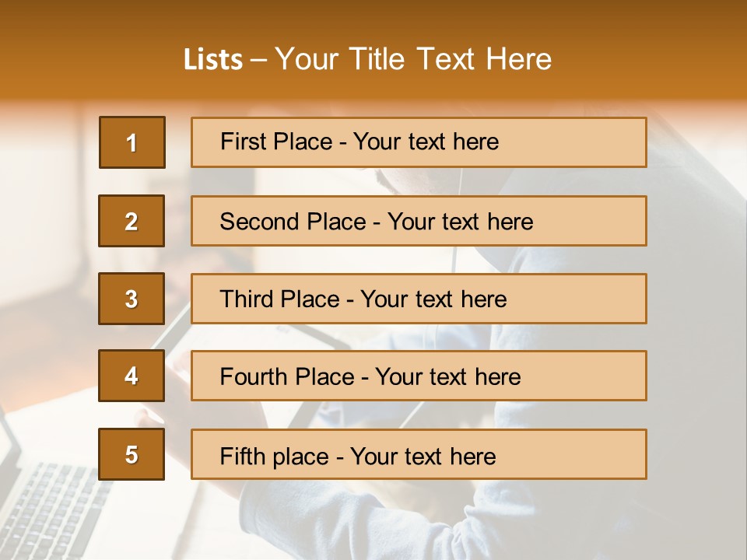Screen dimensions: 747x560
Task: Click the word Fifth in list
Action: 235,456
